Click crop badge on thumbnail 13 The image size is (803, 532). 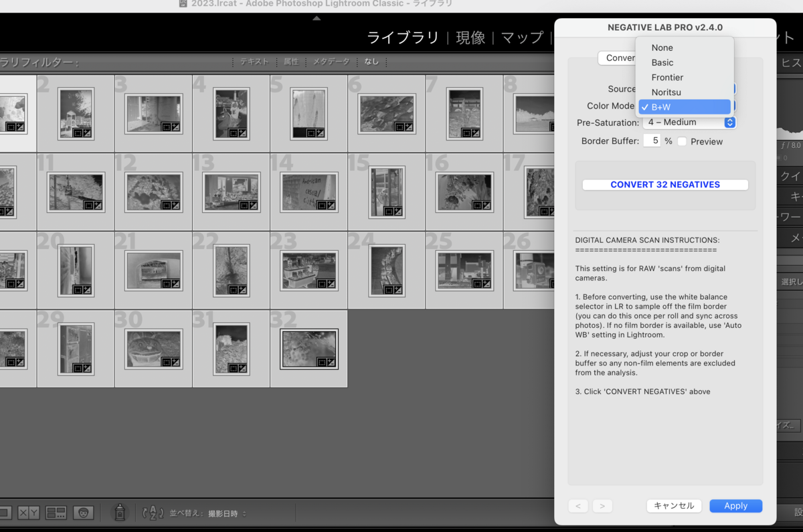click(244, 205)
